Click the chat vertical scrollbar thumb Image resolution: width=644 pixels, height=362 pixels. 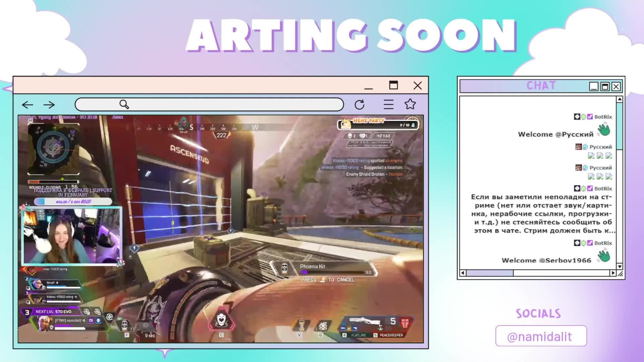[620, 126]
